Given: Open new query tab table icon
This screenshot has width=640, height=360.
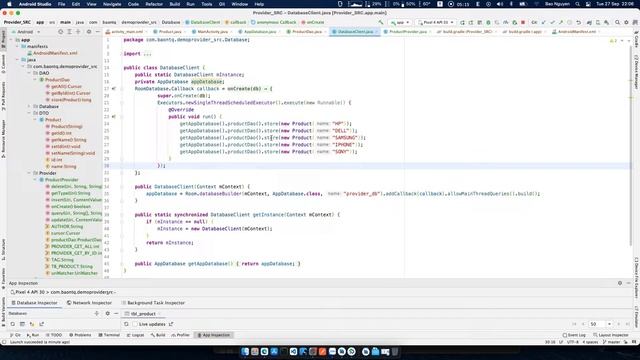Looking at the screenshot, I should click(22, 324).
